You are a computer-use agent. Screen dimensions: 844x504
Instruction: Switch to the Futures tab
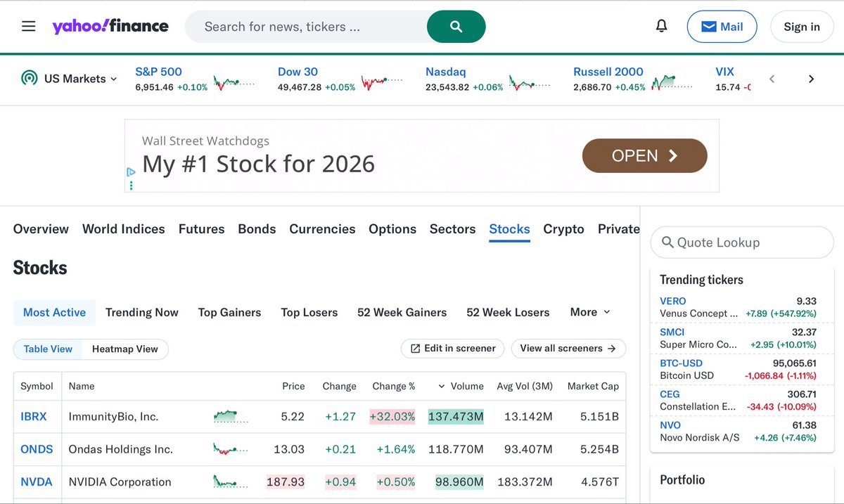pyautogui.click(x=202, y=229)
